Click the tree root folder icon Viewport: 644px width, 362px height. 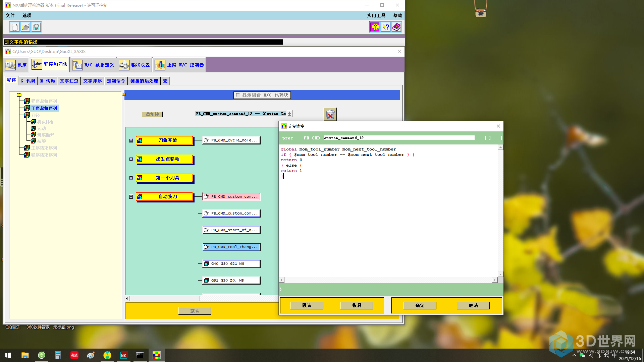click(19, 95)
